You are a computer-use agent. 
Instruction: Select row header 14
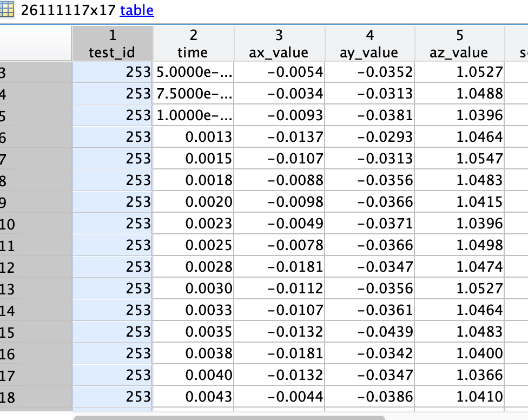(x=36, y=310)
